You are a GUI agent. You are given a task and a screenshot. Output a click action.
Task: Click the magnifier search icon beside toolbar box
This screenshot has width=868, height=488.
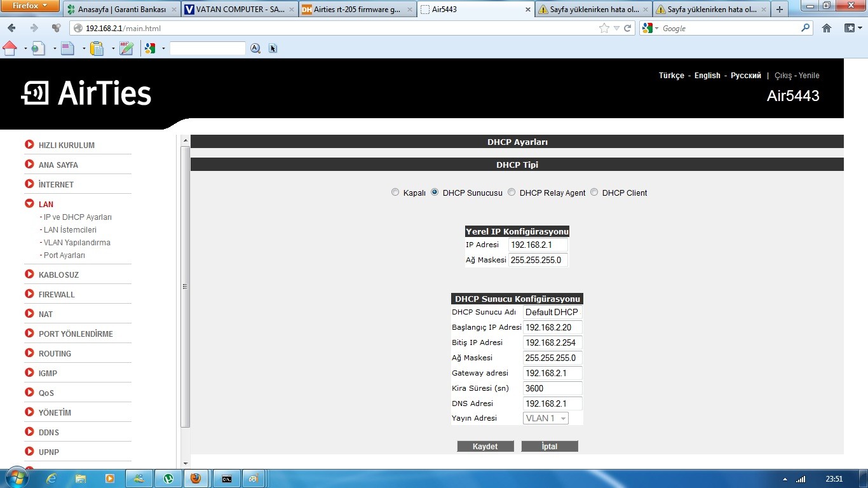tap(255, 48)
